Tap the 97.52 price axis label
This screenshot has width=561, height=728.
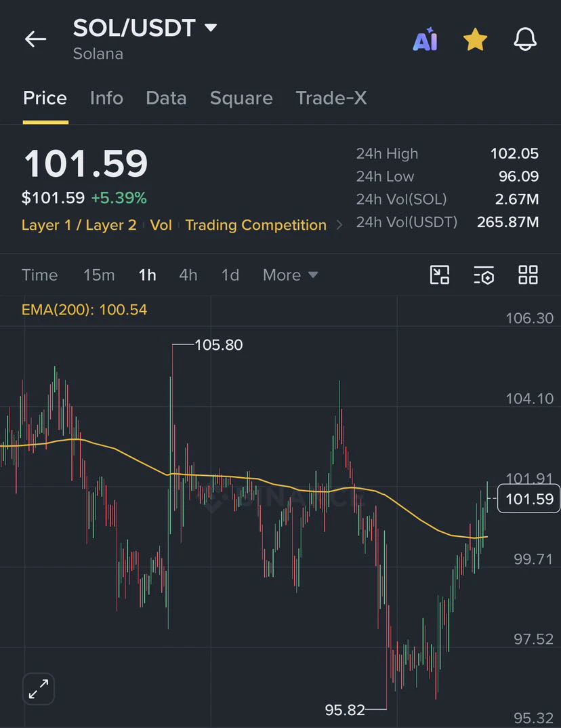pyautogui.click(x=534, y=639)
